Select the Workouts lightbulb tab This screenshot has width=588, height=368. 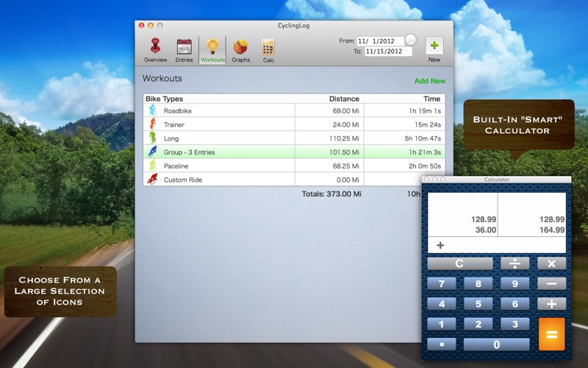click(212, 49)
